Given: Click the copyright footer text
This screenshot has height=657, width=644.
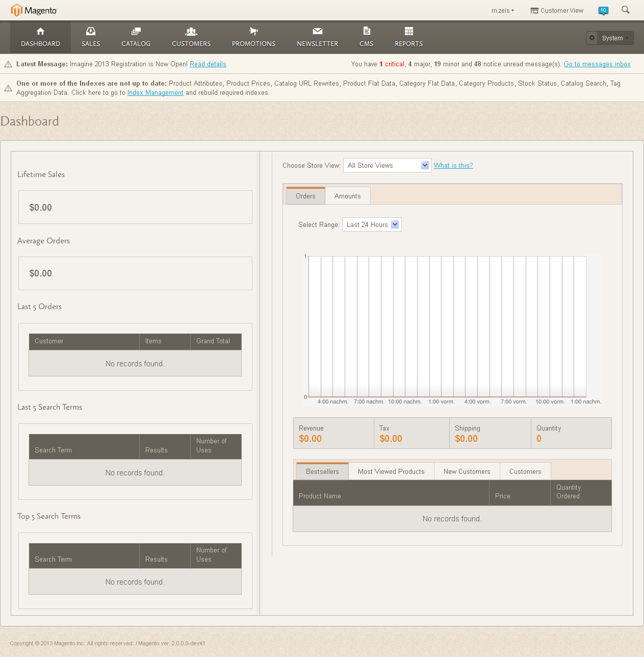Looking at the screenshot, I should coord(108,643).
